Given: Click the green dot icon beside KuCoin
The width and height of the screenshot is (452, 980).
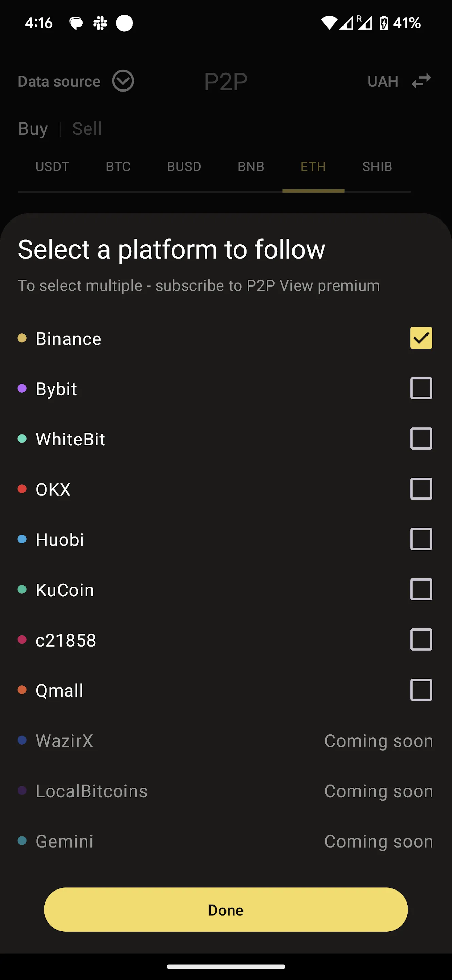Looking at the screenshot, I should [22, 589].
